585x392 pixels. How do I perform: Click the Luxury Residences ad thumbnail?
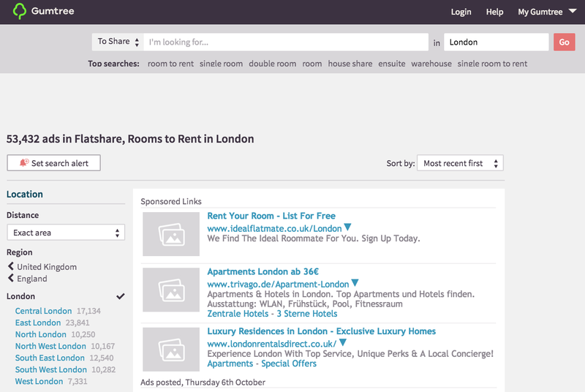tap(171, 350)
